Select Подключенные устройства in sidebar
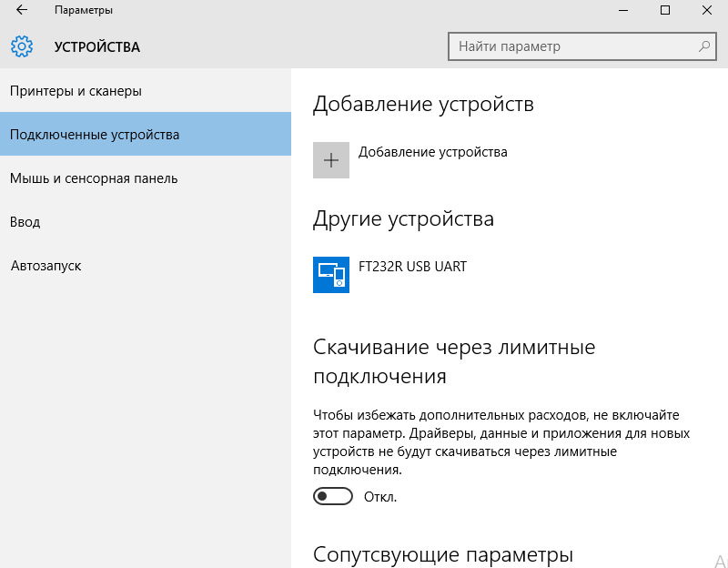 (146, 134)
